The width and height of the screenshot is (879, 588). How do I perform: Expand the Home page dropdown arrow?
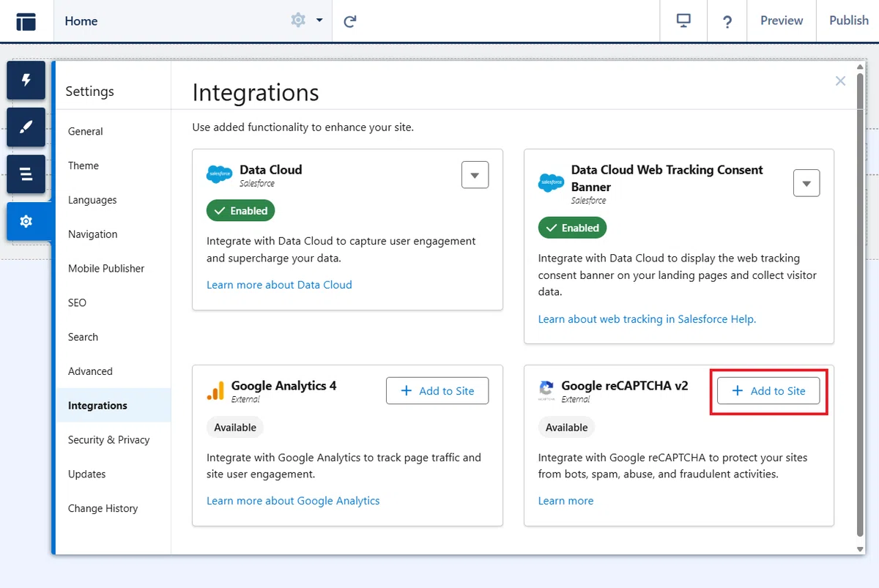point(319,21)
